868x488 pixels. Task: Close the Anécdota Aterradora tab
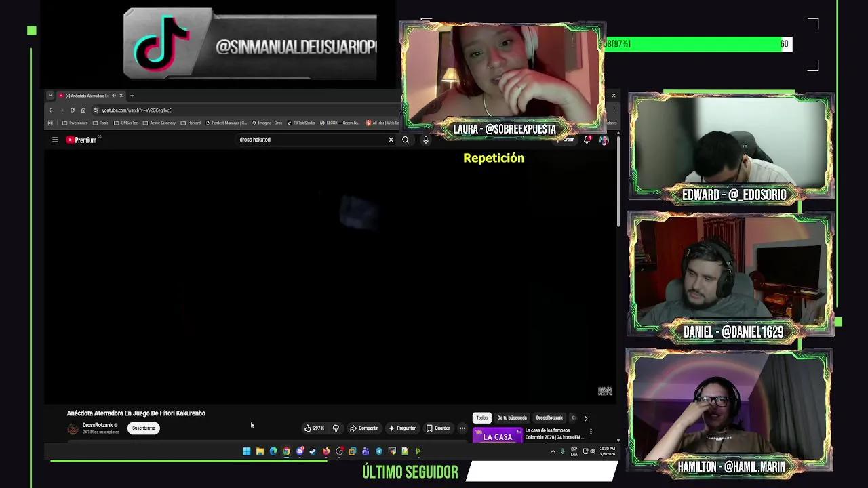click(x=121, y=96)
